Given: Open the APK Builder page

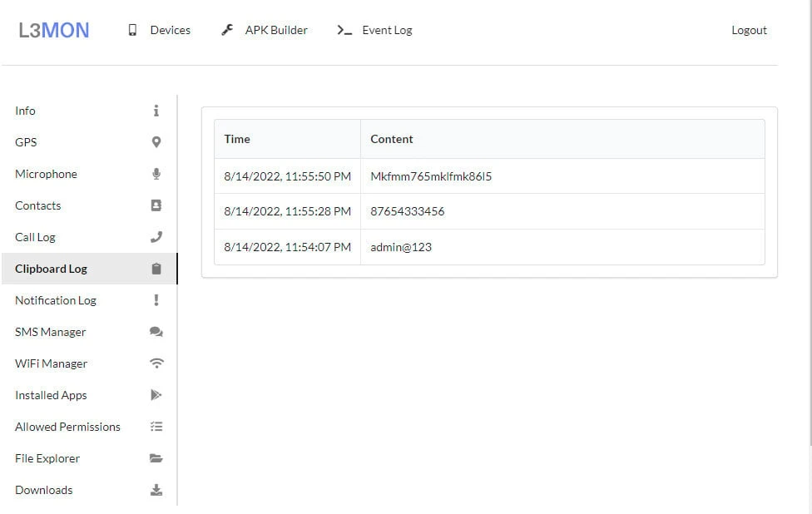Looking at the screenshot, I should click(x=265, y=30).
